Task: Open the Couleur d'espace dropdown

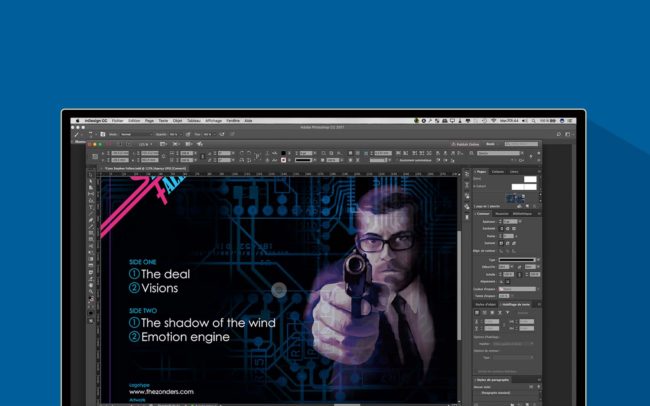Action: (x=518, y=289)
